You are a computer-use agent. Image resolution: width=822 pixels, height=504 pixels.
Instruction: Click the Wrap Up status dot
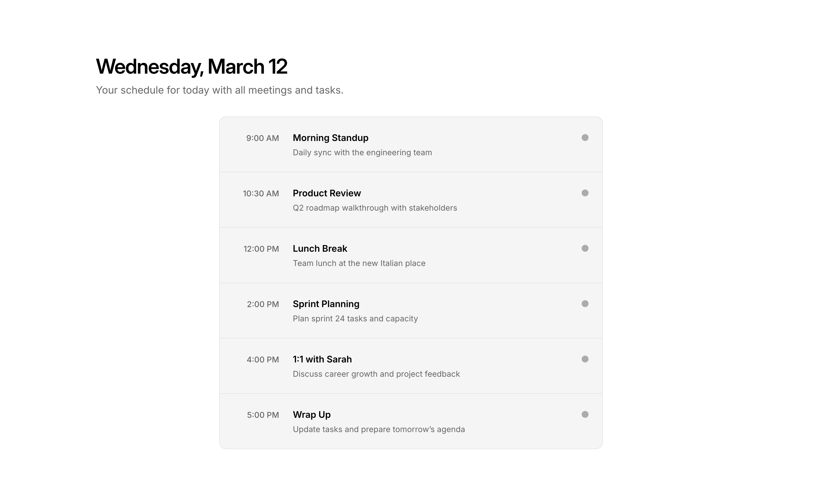[585, 415]
